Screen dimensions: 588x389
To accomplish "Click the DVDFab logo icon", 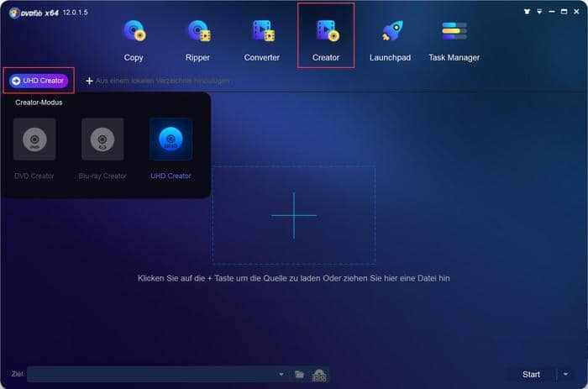I will pos(14,13).
